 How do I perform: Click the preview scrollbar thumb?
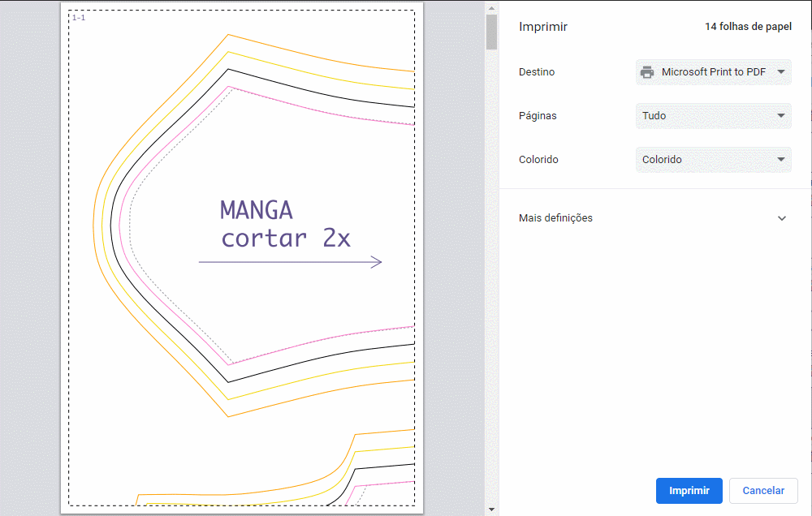point(491,32)
